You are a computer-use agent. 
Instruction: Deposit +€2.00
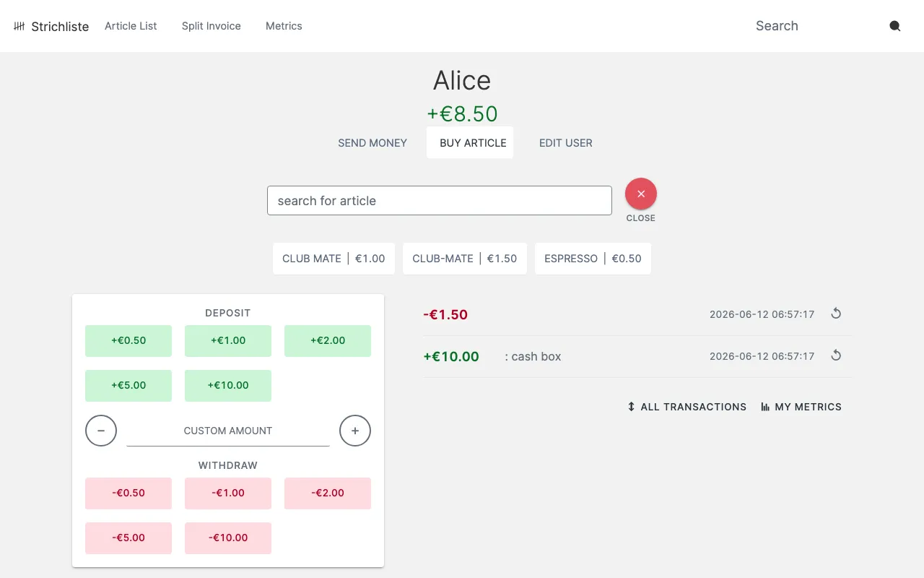(328, 341)
